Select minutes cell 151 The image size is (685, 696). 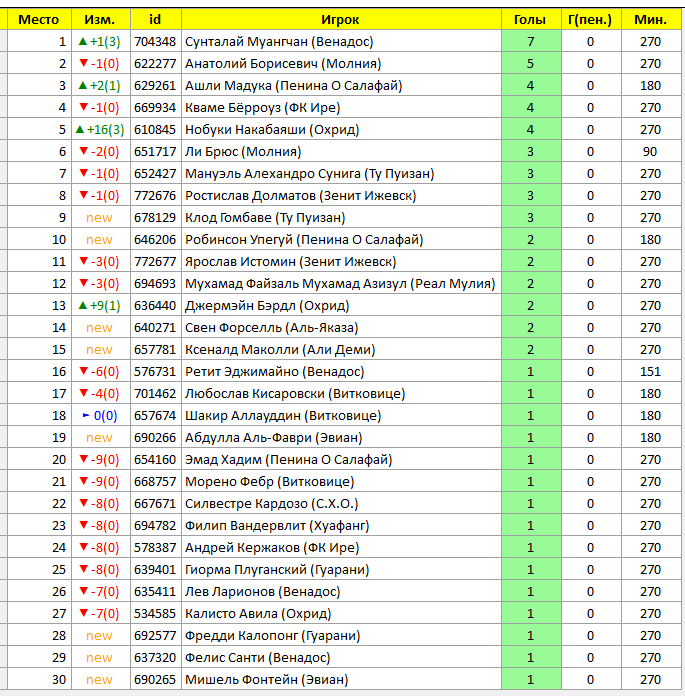pyautogui.click(x=651, y=372)
